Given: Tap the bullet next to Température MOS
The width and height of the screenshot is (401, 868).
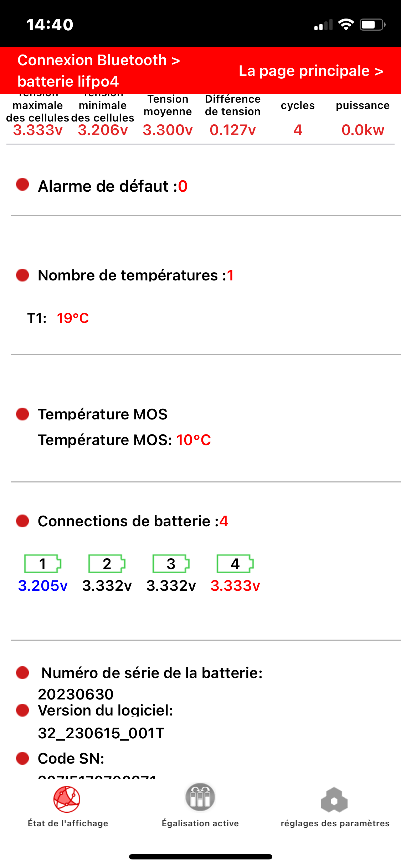Looking at the screenshot, I should (x=22, y=414).
